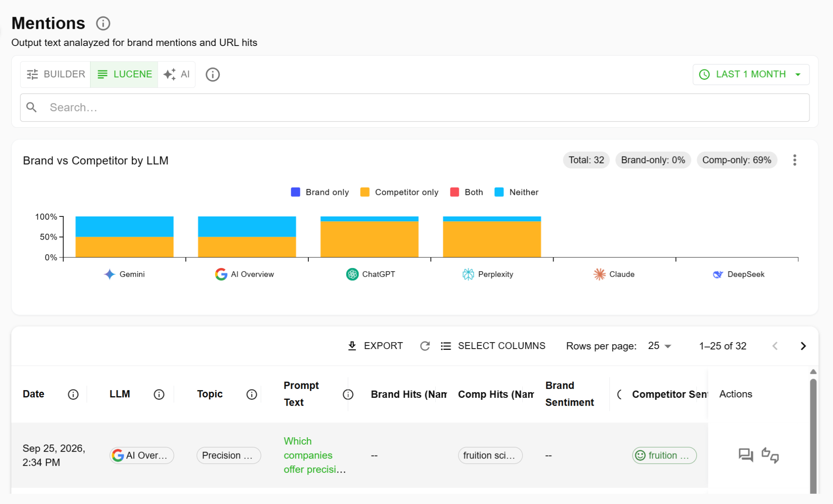This screenshot has height=504, width=833.
Task: Click the Date column info icon
Action: [73, 394]
